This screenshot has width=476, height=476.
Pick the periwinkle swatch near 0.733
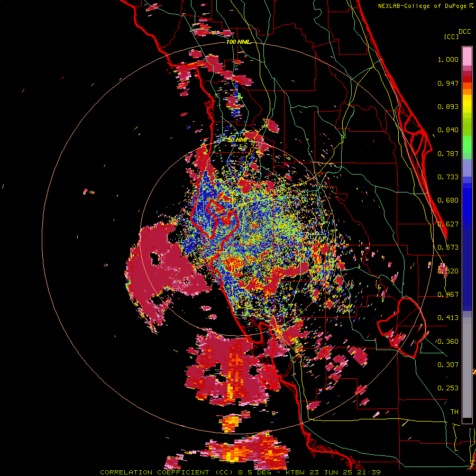467,170
